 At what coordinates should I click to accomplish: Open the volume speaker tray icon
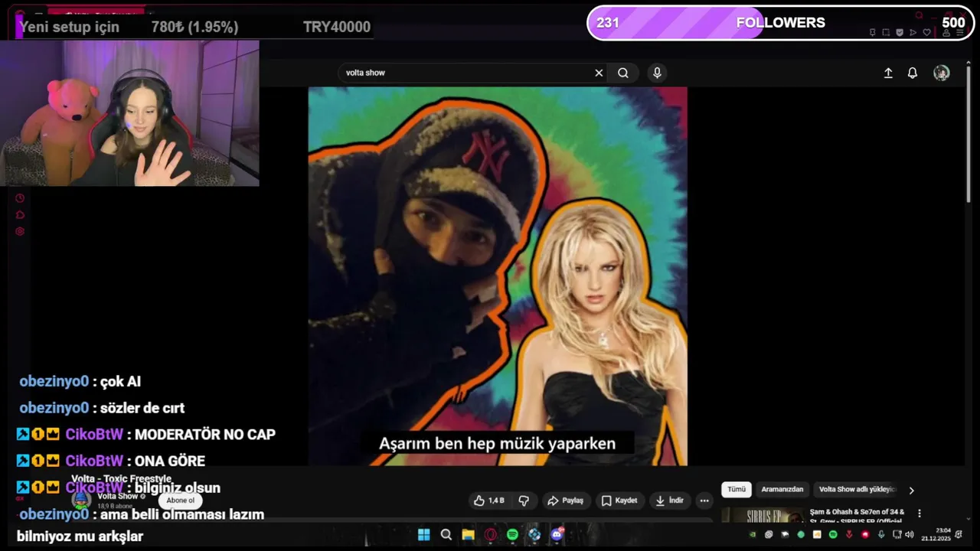[910, 534]
